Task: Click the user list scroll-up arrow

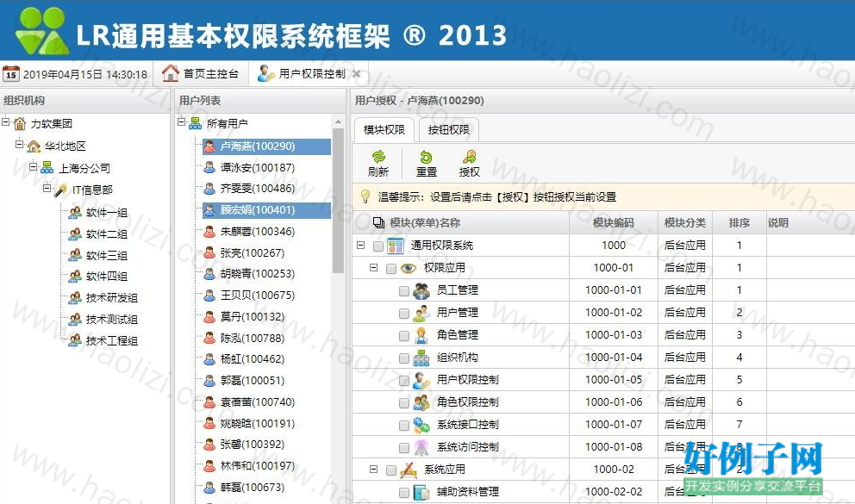Action: 338,122
